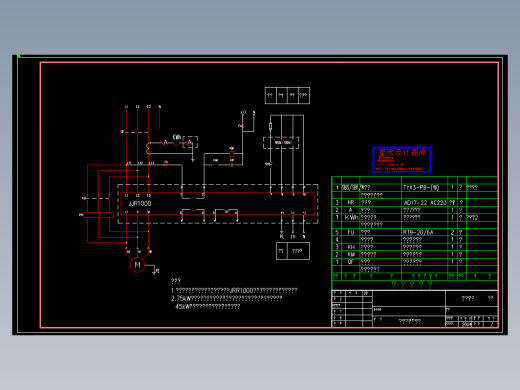Click the KWh code cell in the parts table
The height and width of the screenshot is (390, 520).
[351, 218]
